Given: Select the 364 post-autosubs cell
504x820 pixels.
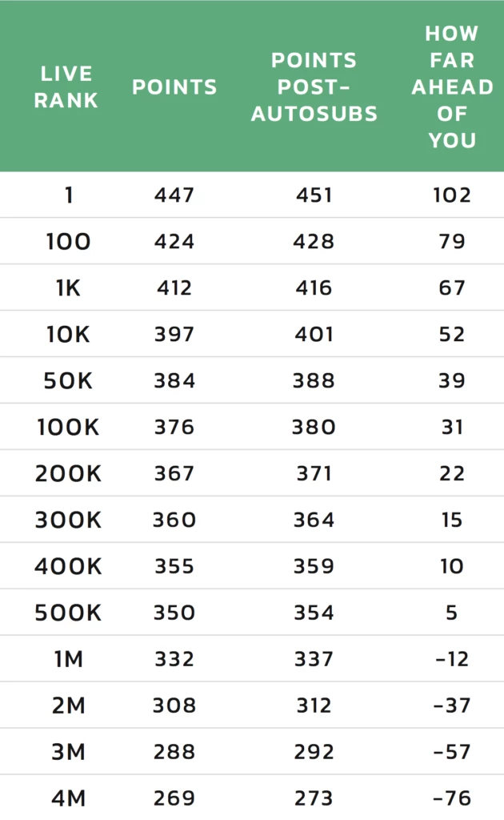Looking at the screenshot, I should 314,520.
